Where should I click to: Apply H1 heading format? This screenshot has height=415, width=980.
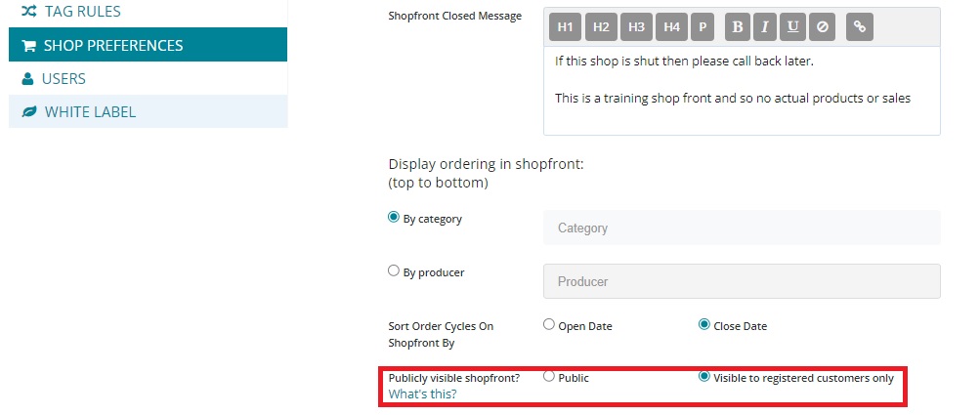pos(565,27)
